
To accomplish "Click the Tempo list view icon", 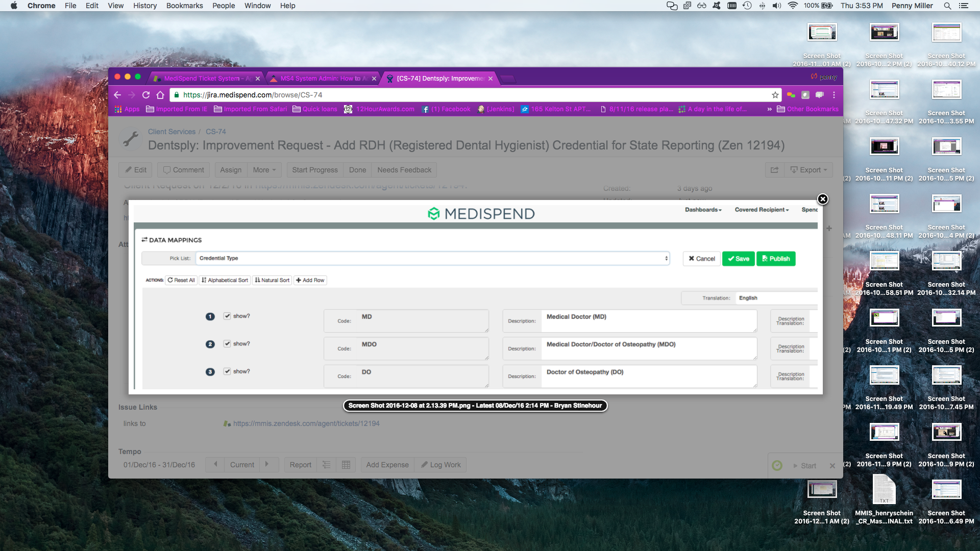I will click(327, 465).
